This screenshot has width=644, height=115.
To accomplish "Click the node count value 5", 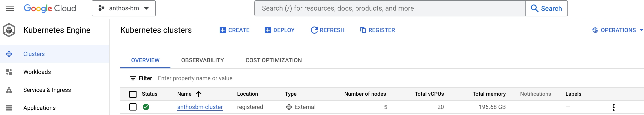I will click(x=386, y=107).
